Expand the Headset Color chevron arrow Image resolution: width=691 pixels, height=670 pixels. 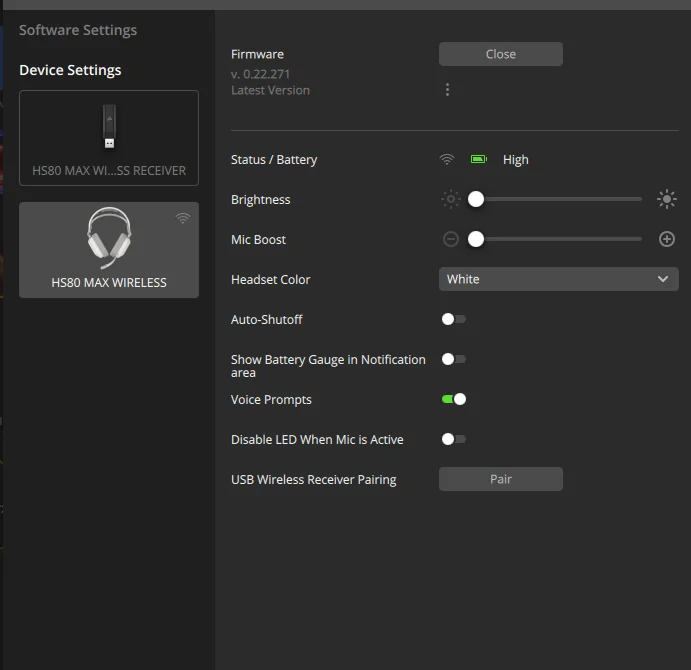point(663,279)
